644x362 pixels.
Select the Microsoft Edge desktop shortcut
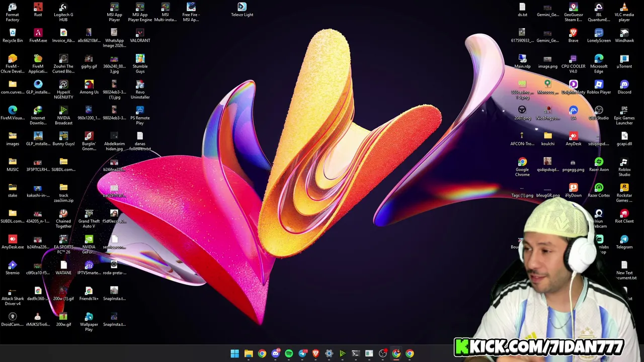coord(599,64)
